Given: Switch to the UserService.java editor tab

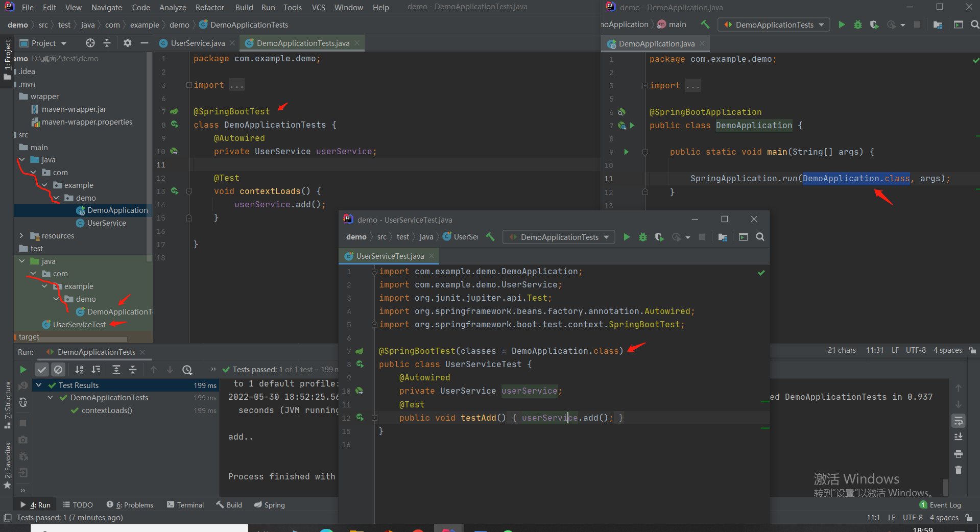Looking at the screenshot, I should pyautogui.click(x=197, y=43).
